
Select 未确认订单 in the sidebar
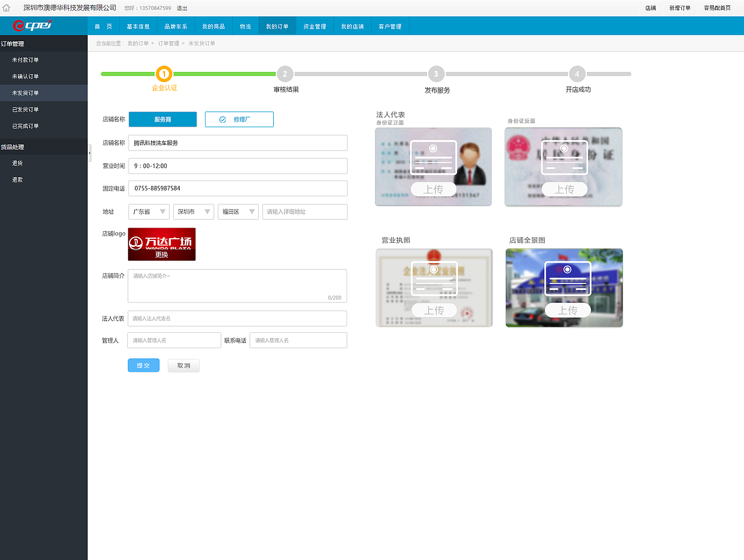pos(44,76)
